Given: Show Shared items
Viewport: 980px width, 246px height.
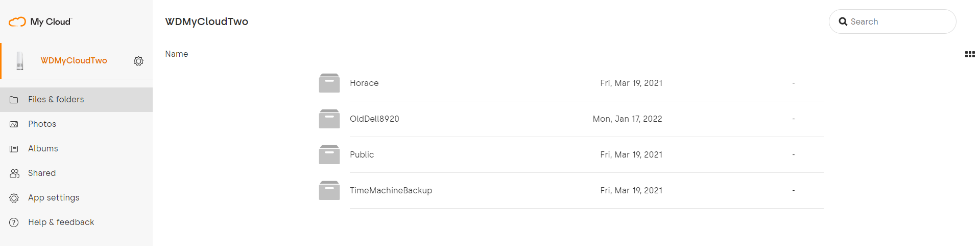Looking at the screenshot, I should coord(42,173).
